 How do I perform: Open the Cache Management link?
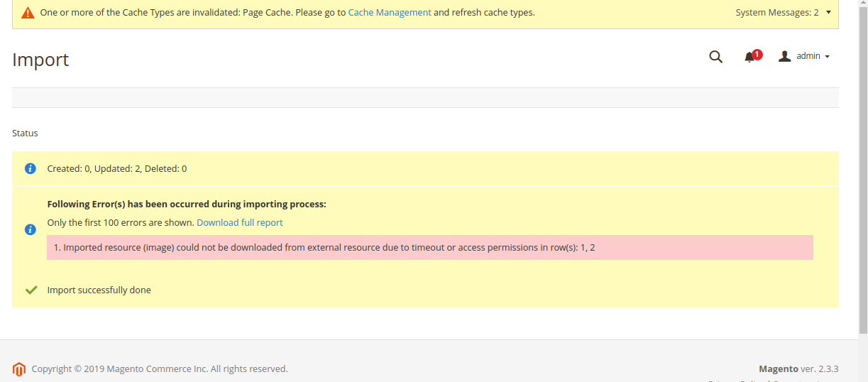point(390,13)
